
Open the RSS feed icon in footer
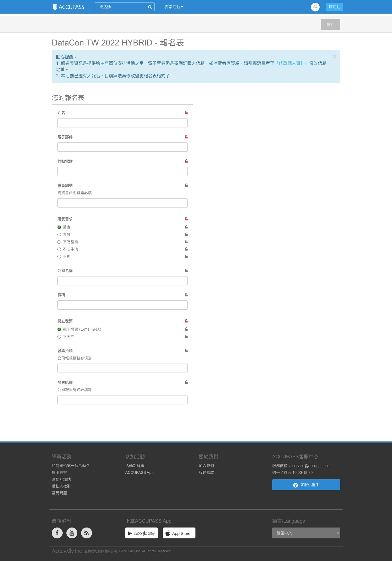[x=87, y=533]
